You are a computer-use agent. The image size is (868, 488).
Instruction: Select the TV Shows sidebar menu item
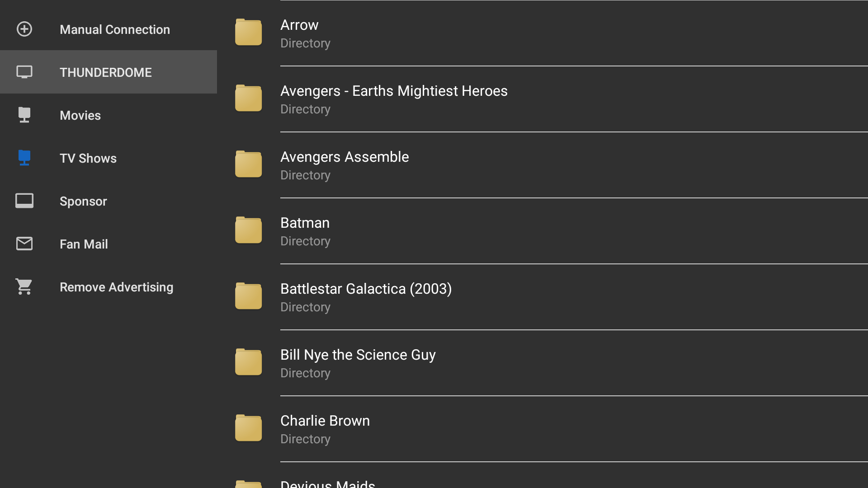[x=88, y=158]
